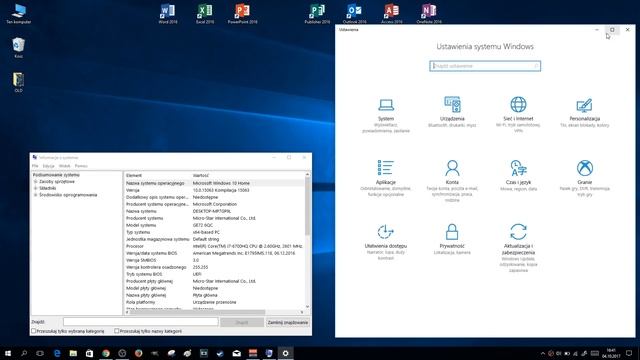The height and width of the screenshot is (360, 640).
Task: Select Podsumowanie systemu in the tree
Action: [56, 175]
